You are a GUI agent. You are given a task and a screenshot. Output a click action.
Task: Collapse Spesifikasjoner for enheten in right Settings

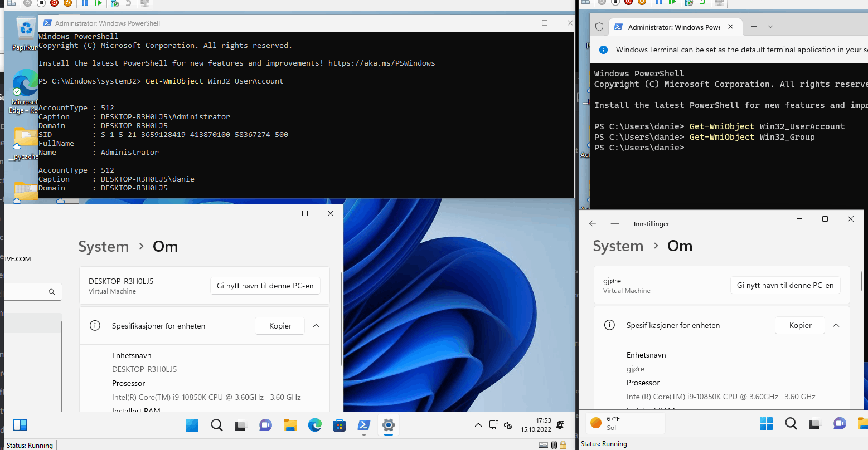[836, 325]
